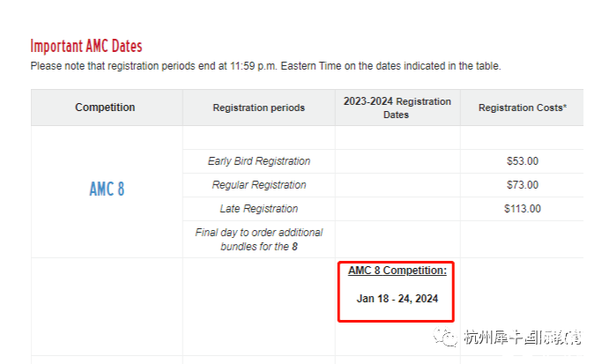Click Final day to order additional bundles text
602x364 pixels.
(259, 239)
